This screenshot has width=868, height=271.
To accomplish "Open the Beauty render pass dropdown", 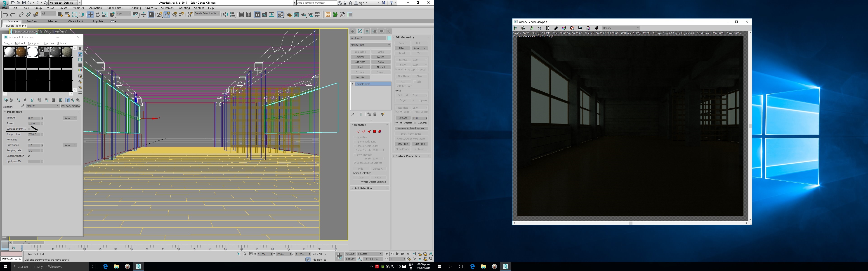I will (621, 28).
